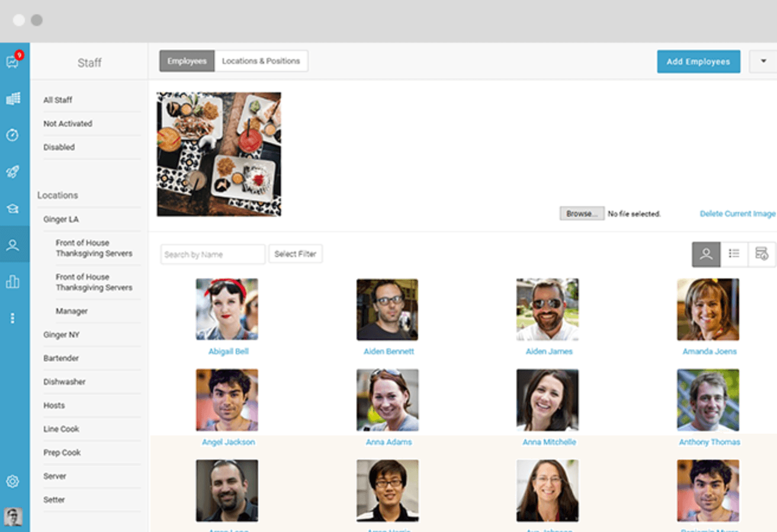Switch to Locations & Positions tab

[261, 61]
